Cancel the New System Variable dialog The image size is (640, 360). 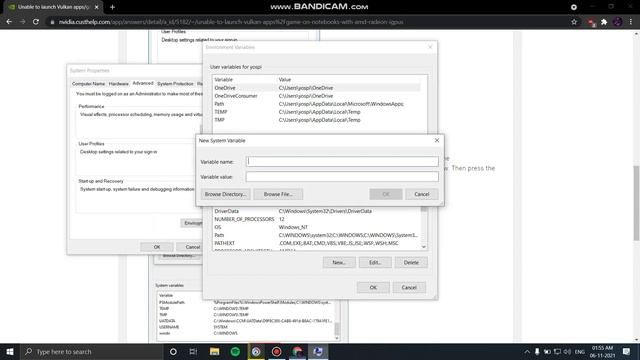point(422,194)
